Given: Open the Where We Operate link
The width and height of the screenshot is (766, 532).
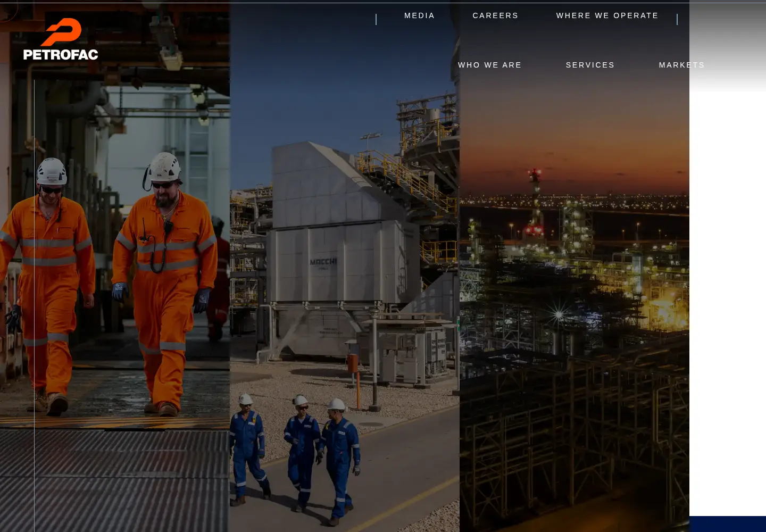Looking at the screenshot, I should (x=607, y=15).
